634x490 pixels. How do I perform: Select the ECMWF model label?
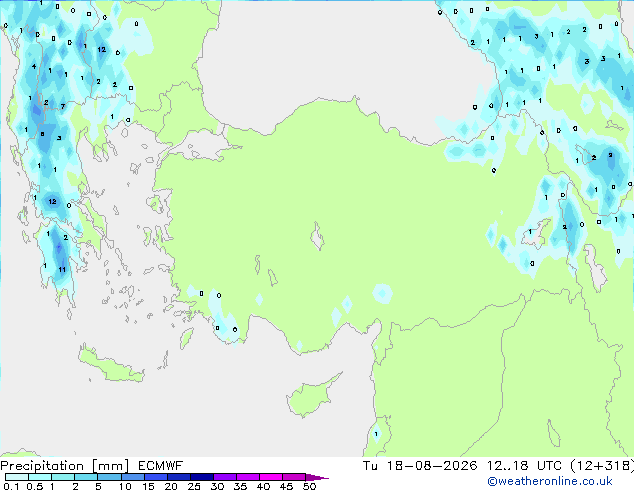[x=161, y=466]
